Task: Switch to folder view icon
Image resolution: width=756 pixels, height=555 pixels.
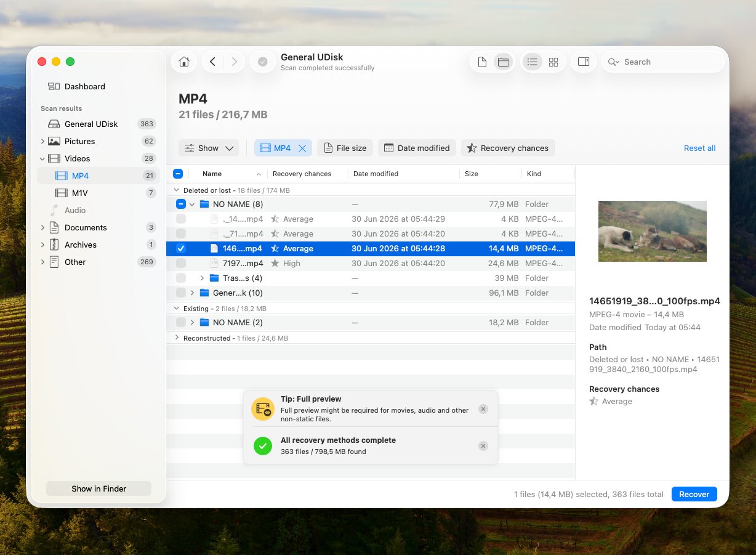Action: pos(503,62)
